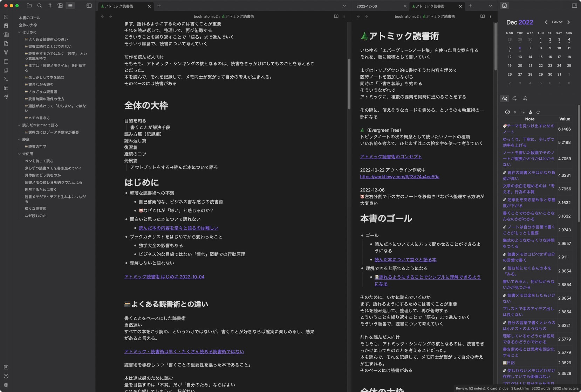Open more options menu in the right pane
The image size is (581, 392).
490,16
